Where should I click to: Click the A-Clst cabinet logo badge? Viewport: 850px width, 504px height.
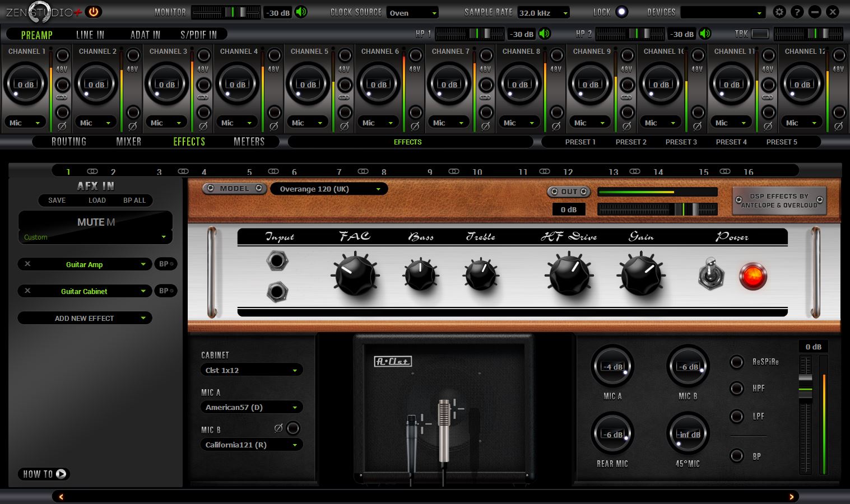tap(392, 362)
